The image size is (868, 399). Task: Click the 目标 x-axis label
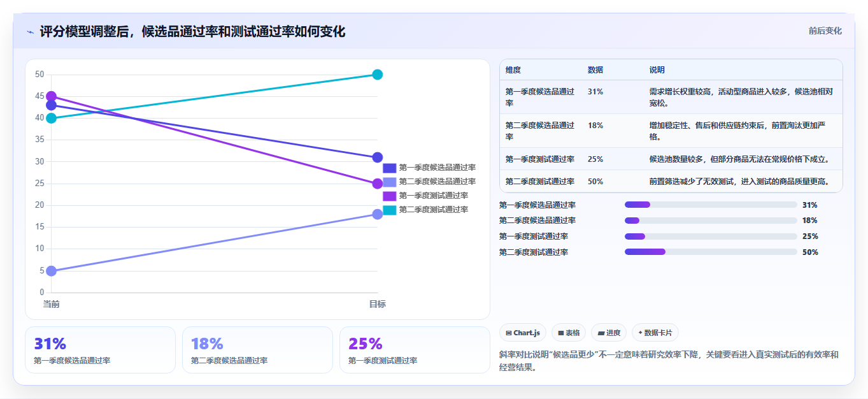click(377, 304)
